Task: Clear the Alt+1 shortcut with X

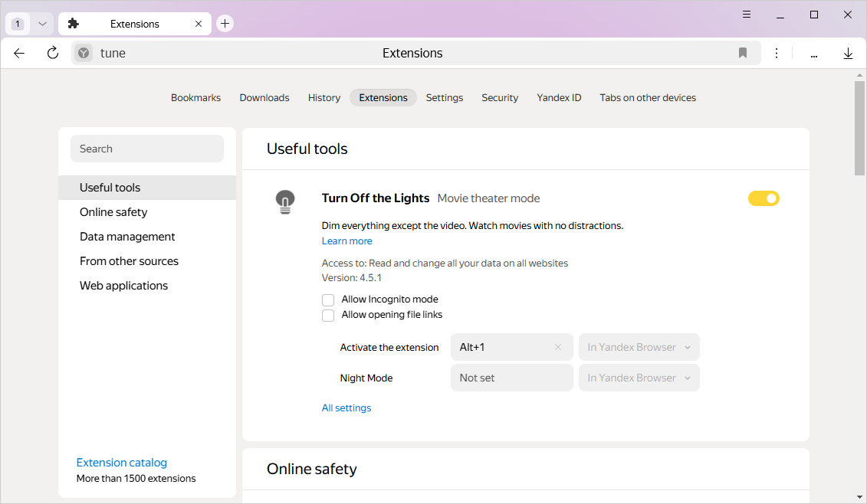Action: coord(558,347)
